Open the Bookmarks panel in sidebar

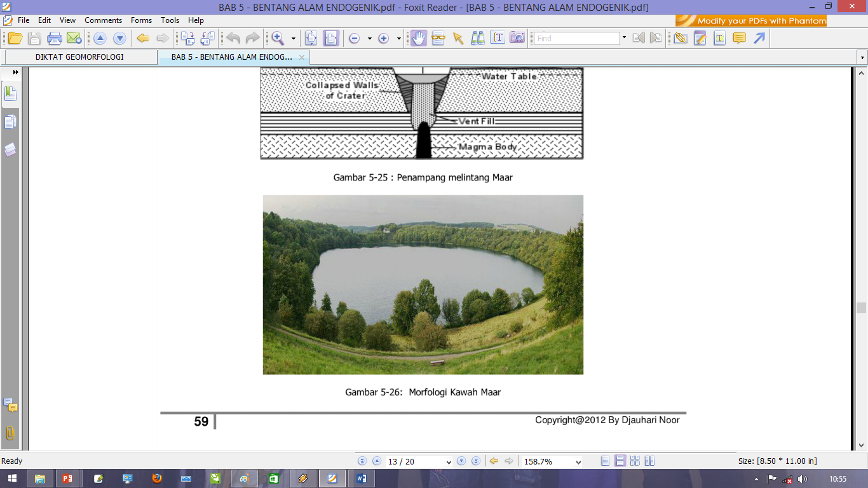(x=10, y=94)
